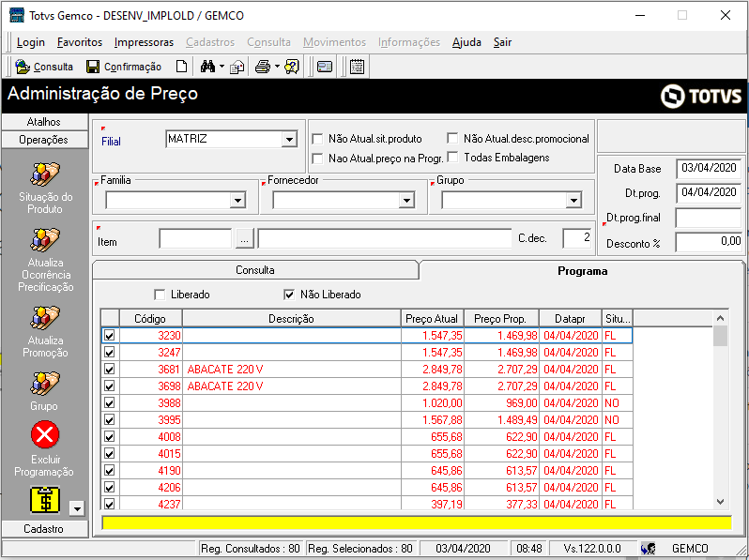Open the Favoritos menu
The image size is (749, 560).
pos(80,42)
